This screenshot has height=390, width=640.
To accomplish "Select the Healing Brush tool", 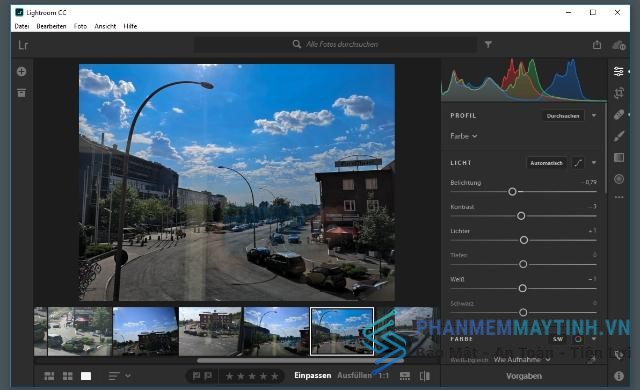I will (619, 115).
